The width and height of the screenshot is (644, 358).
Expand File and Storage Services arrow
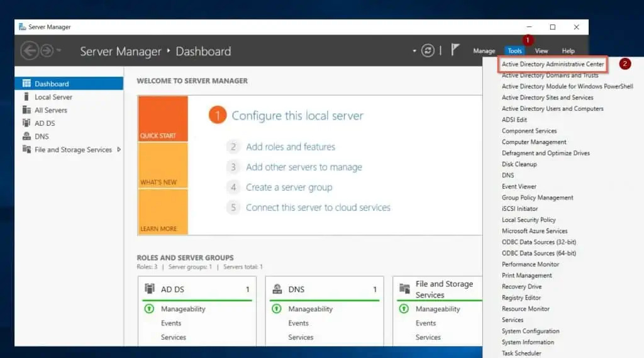click(119, 149)
